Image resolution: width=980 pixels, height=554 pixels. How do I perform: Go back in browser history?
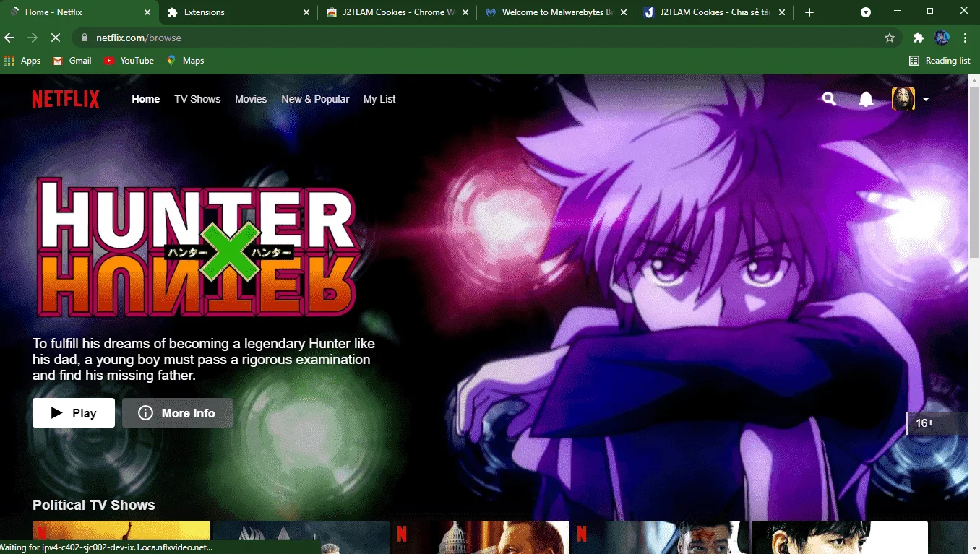pyautogui.click(x=10, y=38)
